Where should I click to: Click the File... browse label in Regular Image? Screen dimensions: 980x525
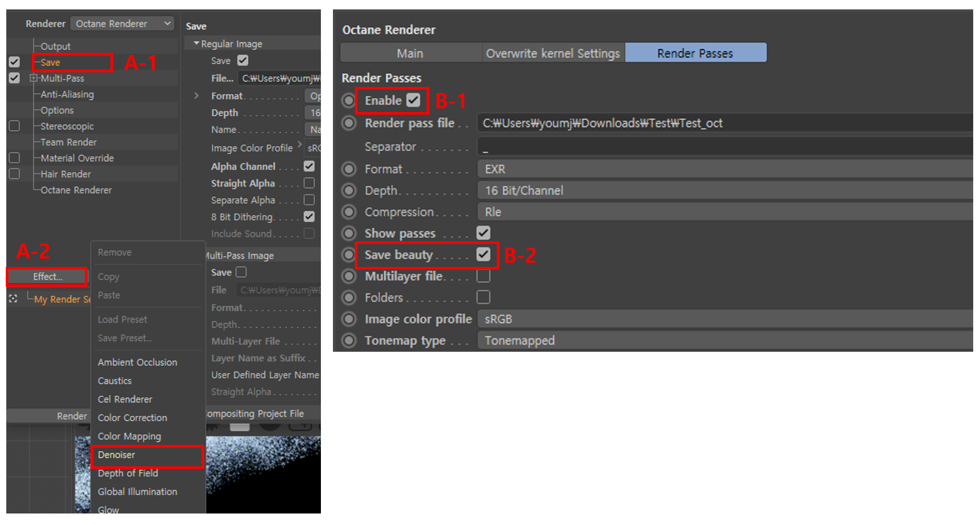[x=222, y=79]
